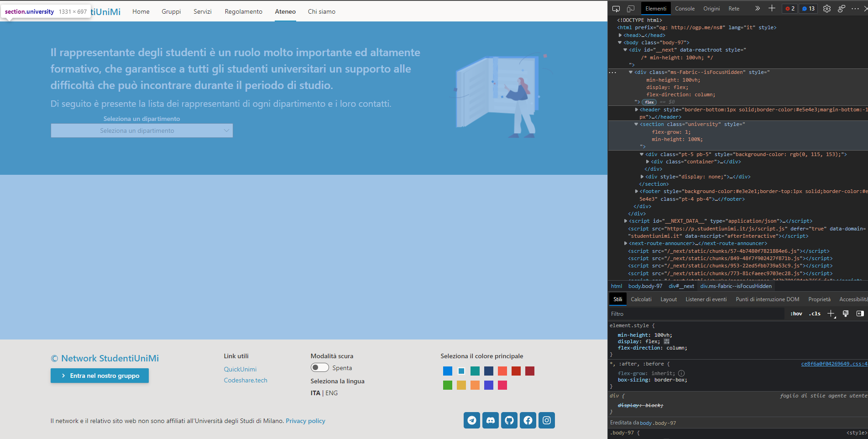Open the Calcolati styles tab
The height and width of the screenshot is (439, 868).
click(x=641, y=299)
